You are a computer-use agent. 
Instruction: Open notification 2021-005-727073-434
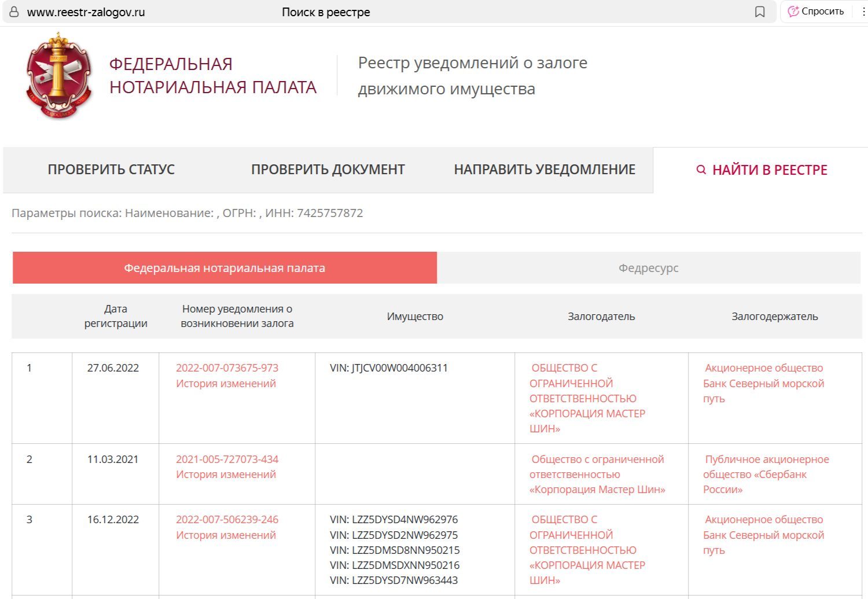227,460
